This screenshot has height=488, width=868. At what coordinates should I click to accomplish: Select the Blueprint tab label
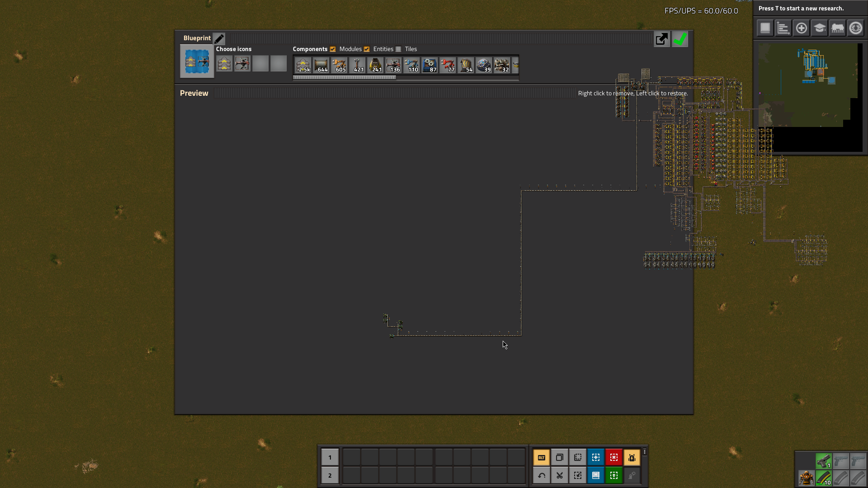[196, 37]
